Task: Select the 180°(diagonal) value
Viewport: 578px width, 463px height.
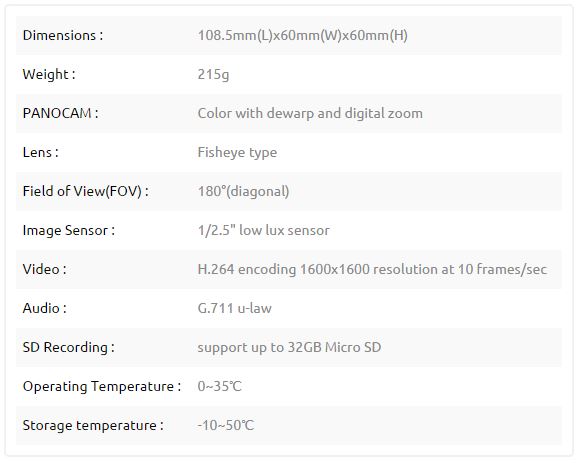Action: pyautogui.click(x=244, y=191)
